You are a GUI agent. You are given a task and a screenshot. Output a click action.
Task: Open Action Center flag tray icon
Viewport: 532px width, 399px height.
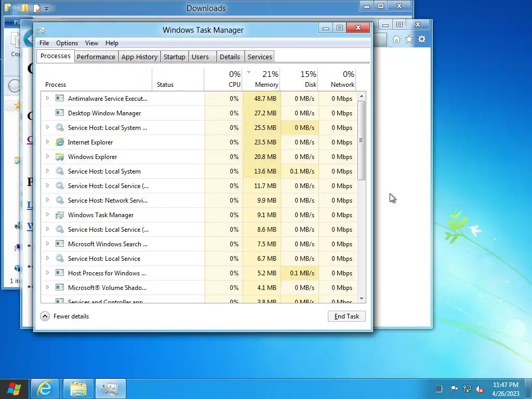[454, 389]
